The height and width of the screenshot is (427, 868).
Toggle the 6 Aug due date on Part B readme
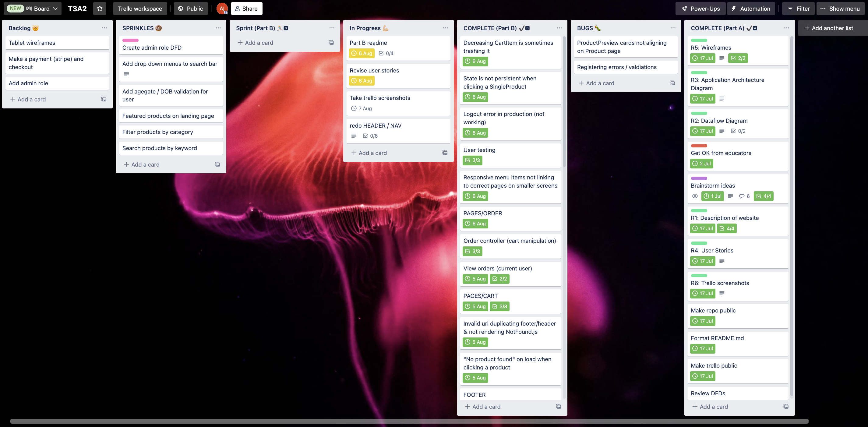(x=362, y=53)
